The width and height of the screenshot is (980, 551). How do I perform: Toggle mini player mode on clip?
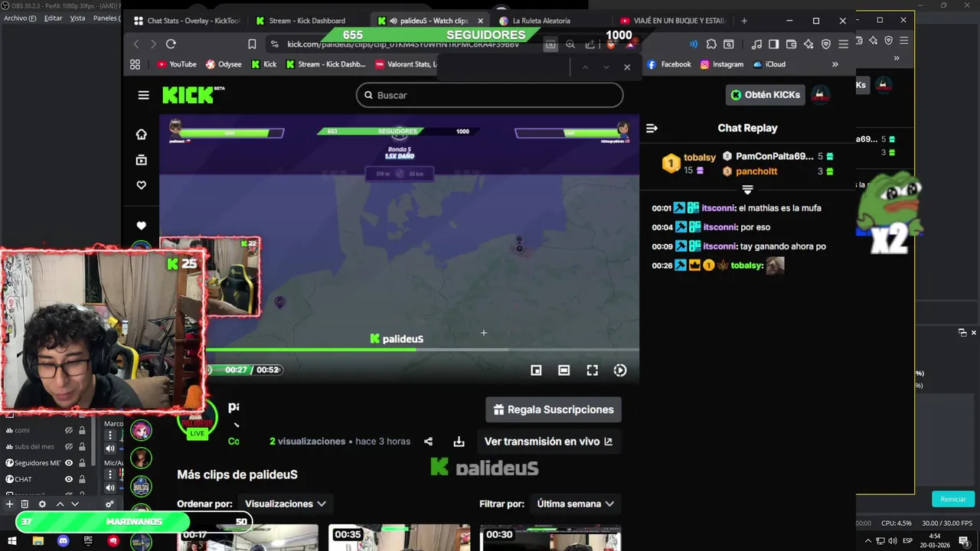(536, 370)
